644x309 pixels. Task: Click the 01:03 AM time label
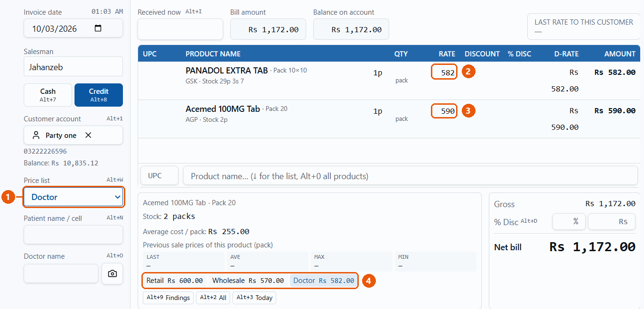pos(107,11)
